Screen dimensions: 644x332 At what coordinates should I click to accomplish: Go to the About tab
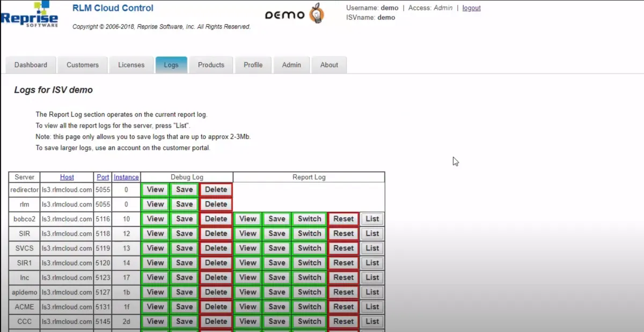pos(329,65)
